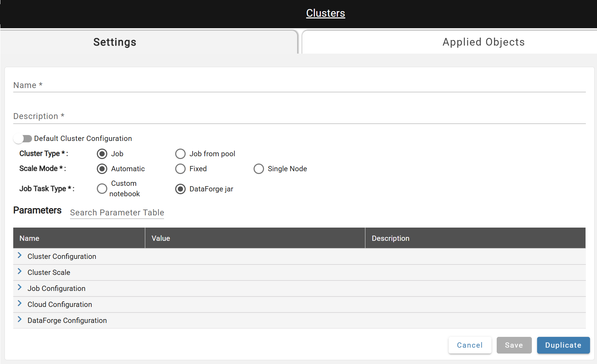Click the Save button
Viewport: 597px width, 364px height.
pos(514,345)
